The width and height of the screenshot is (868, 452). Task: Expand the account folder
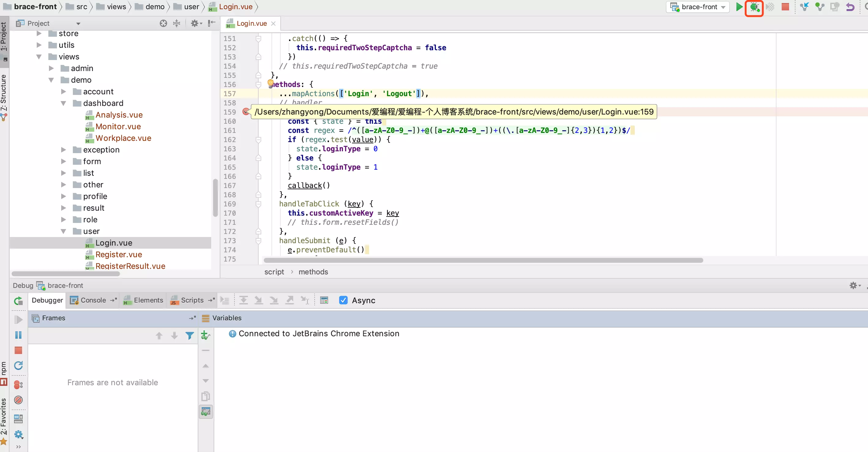tap(63, 91)
